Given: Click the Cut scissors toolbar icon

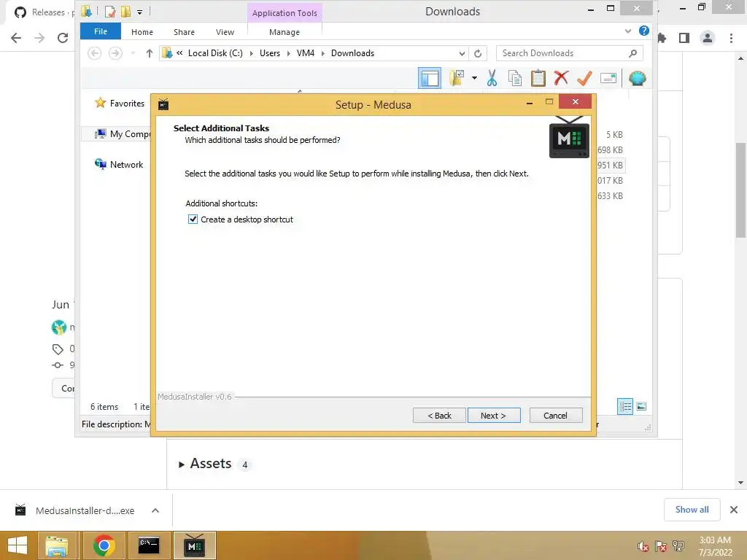Looking at the screenshot, I should point(492,78).
